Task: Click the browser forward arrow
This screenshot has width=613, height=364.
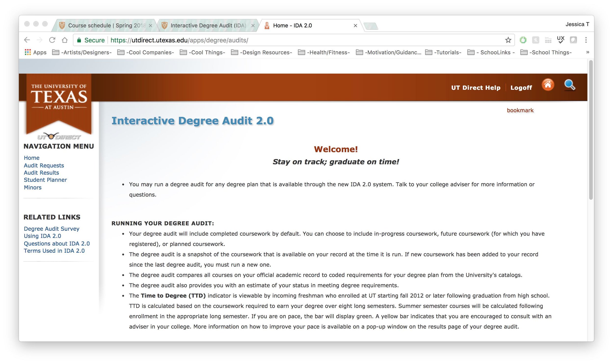Action: point(39,40)
